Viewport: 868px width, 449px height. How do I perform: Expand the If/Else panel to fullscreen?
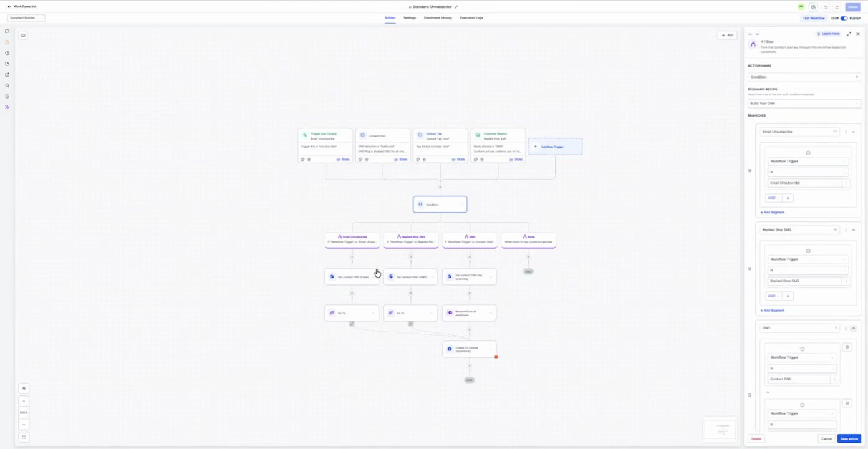click(849, 34)
